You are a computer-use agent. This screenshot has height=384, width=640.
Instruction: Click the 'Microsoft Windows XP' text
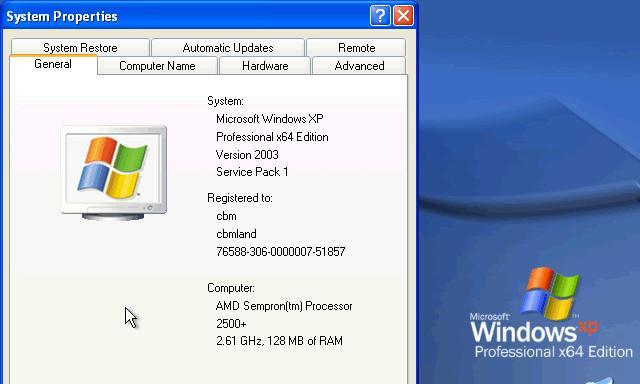click(x=269, y=119)
